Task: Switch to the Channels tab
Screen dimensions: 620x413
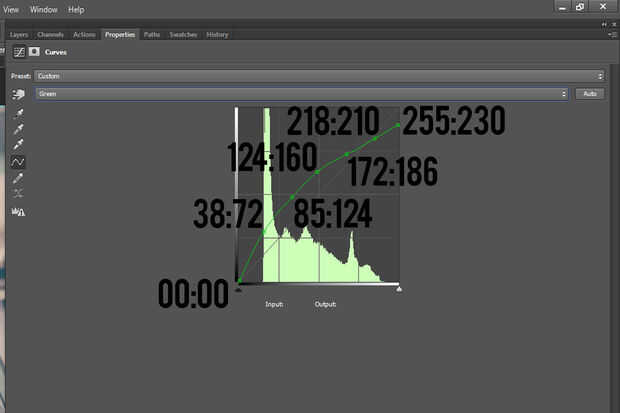Action: (x=50, y=35)
